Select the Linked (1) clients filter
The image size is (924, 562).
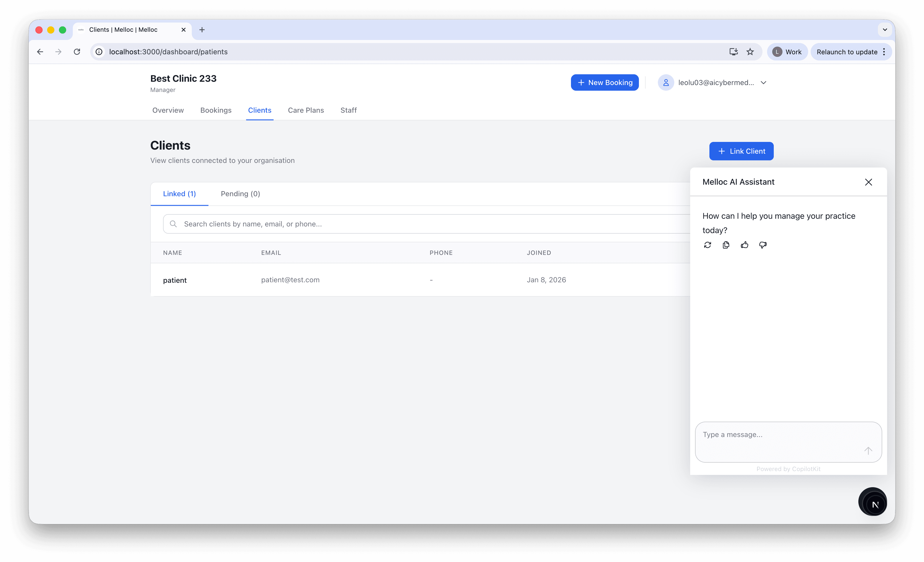tap(179, 194)
